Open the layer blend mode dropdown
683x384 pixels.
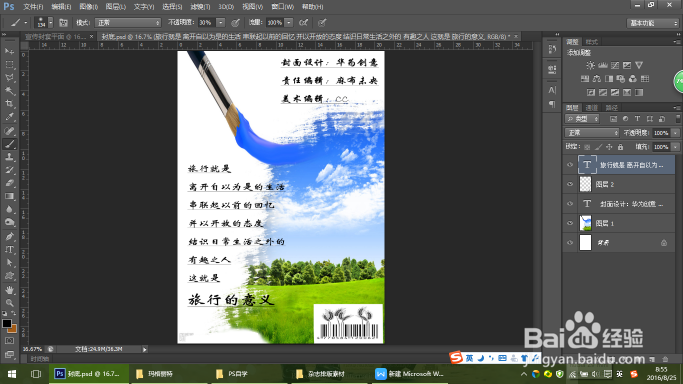click(592, 133)
